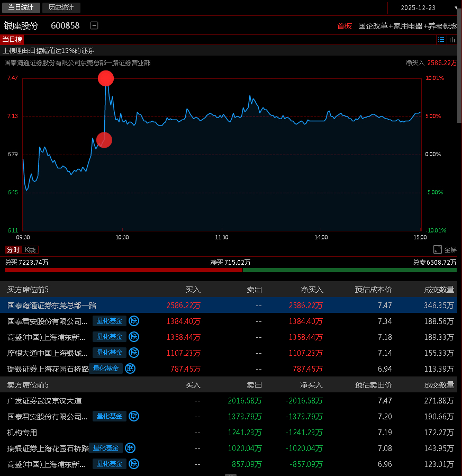Click 预估卖出价 column header

(x=373, y=385)
